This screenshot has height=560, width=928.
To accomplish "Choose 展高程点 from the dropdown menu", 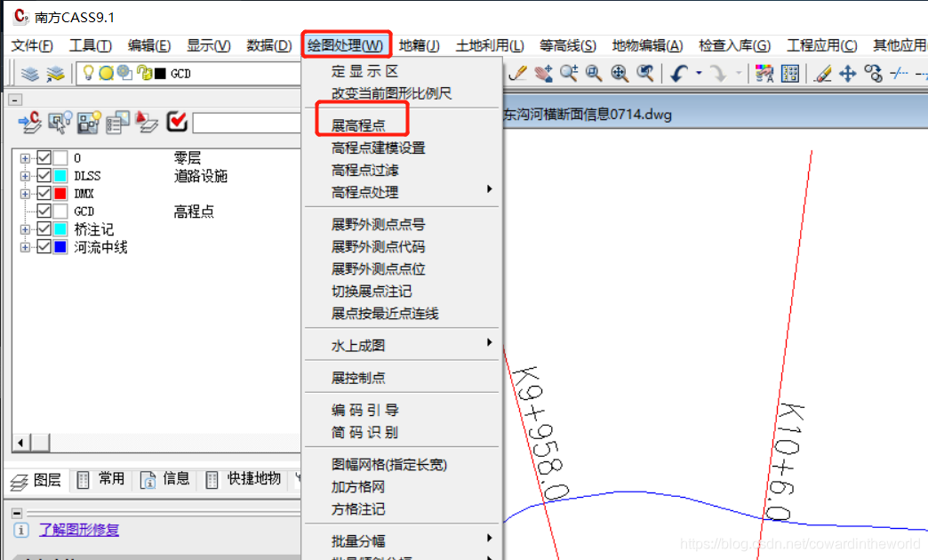I will tap(358, 125).
